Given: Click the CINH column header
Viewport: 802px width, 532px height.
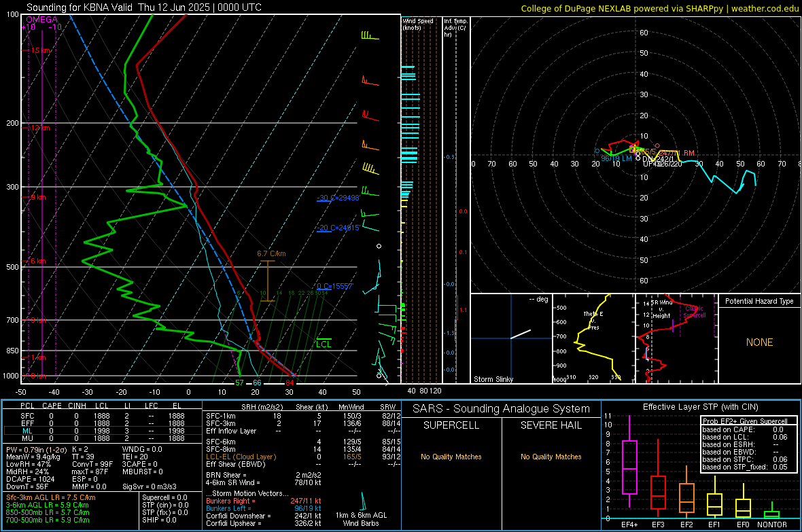Looking at the screenshot, I should (77, 406).
